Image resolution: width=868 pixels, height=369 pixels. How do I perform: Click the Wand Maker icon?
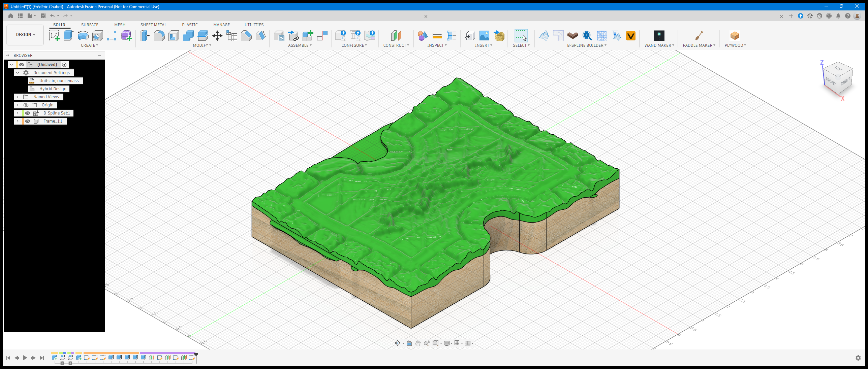tap(659, 36)
